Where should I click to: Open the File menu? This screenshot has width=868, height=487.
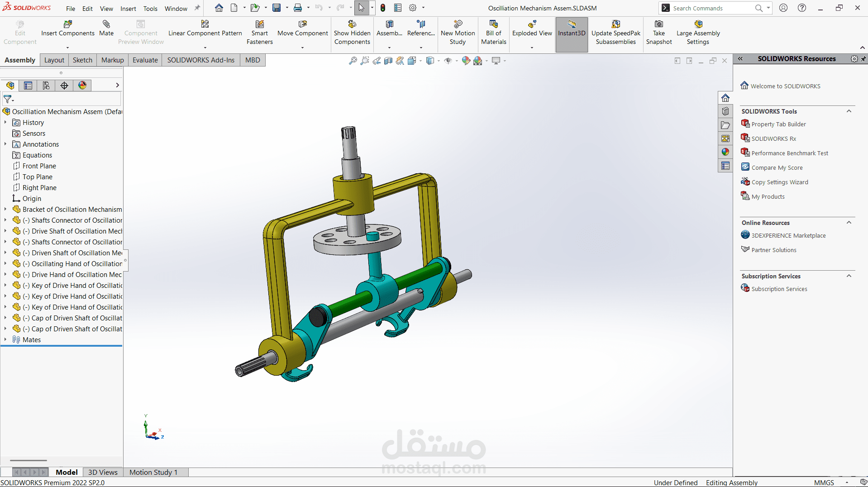71,9
